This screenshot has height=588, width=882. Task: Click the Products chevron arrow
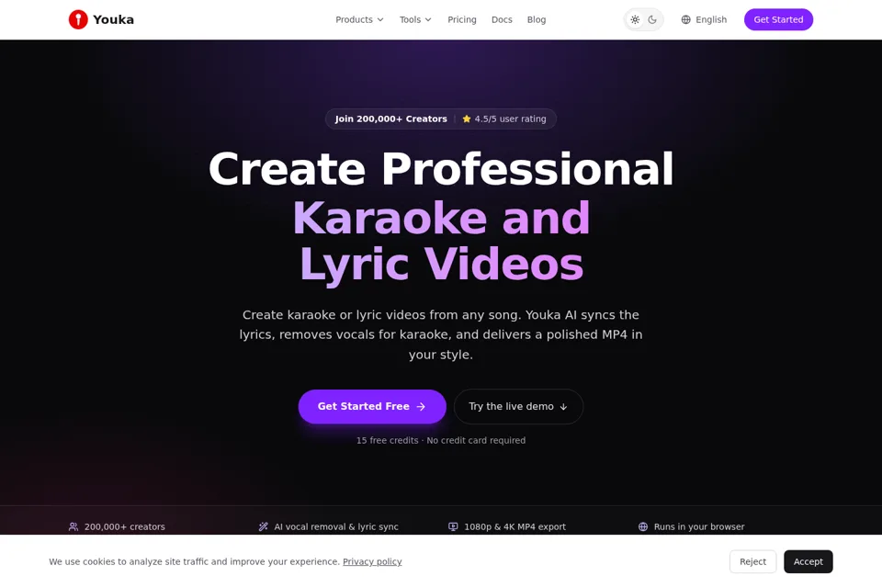[x=380, y=19]
